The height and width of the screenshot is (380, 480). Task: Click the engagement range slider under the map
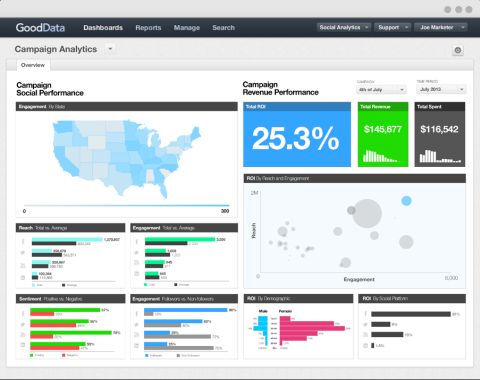click(126, 205)
